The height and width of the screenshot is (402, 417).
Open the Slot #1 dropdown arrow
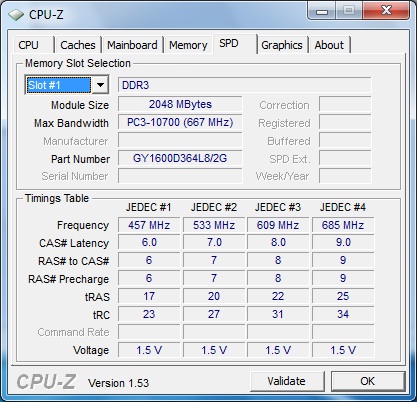[100, 85]
